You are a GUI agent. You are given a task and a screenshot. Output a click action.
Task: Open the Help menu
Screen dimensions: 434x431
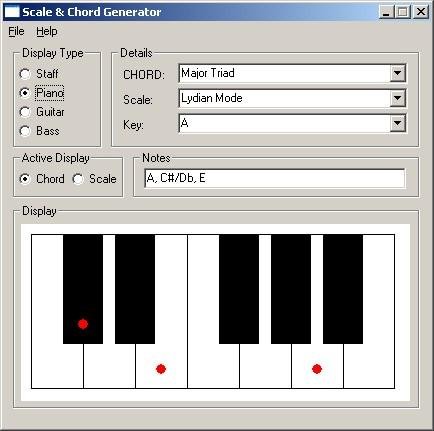point(47,31)
